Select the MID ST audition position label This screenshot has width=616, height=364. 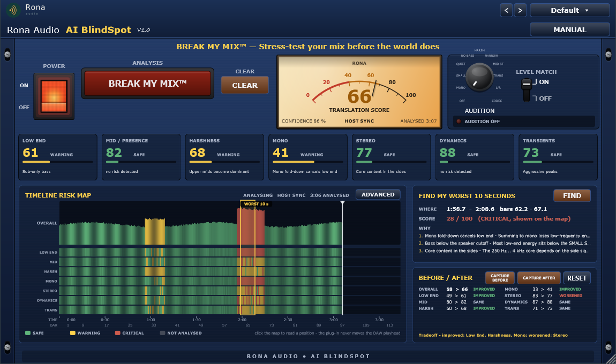point(498,64)
